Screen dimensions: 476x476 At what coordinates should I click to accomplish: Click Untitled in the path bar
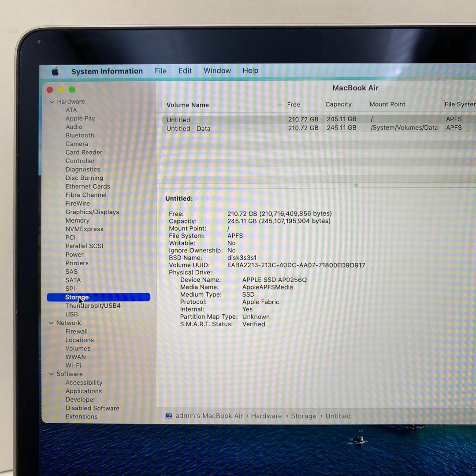(x=338, y=416)
